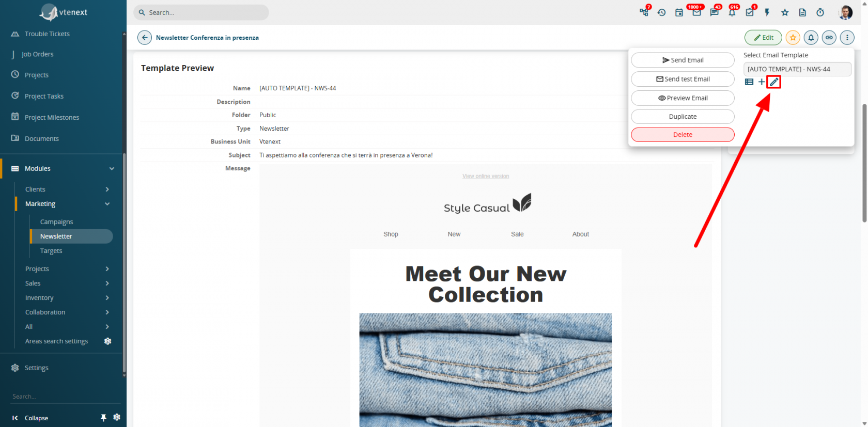Click the Send test Email button
The image size is (868, 427).
click(683, 79)
